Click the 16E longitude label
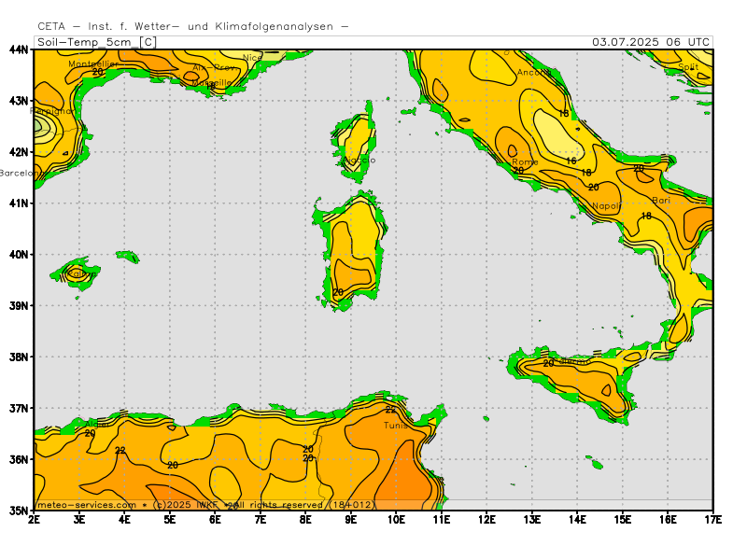Image resolution: width=747 pixels, height=560 pixels. click(x=668, y=519)
